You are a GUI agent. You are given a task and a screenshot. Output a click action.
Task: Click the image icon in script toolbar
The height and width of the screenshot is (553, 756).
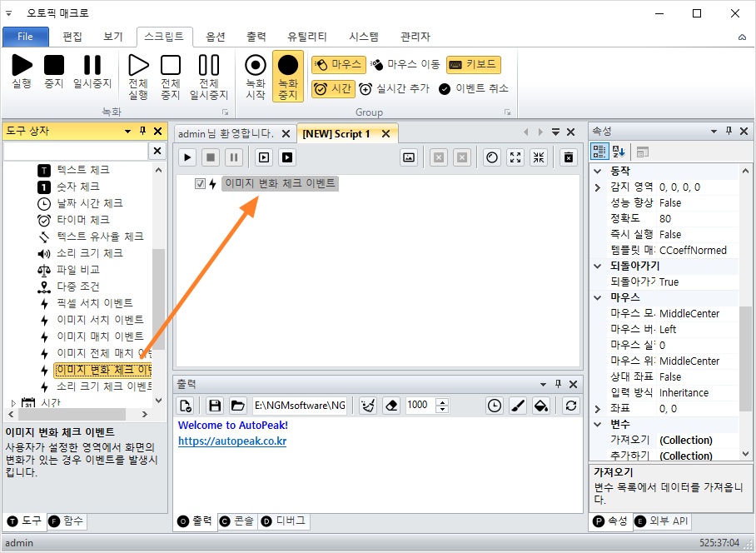coord(409,157)
